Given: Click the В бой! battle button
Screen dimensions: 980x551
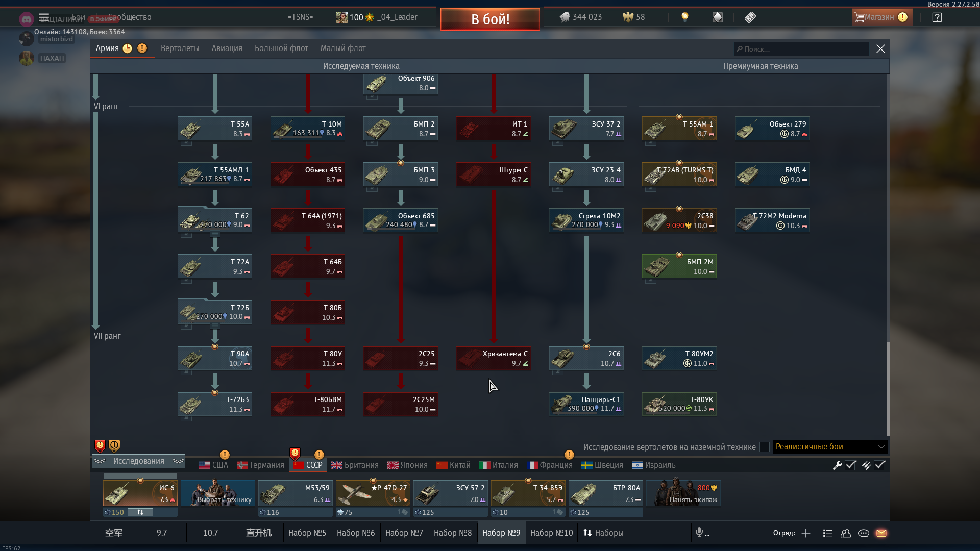Looking at the screenshot, I should point(490,19).
